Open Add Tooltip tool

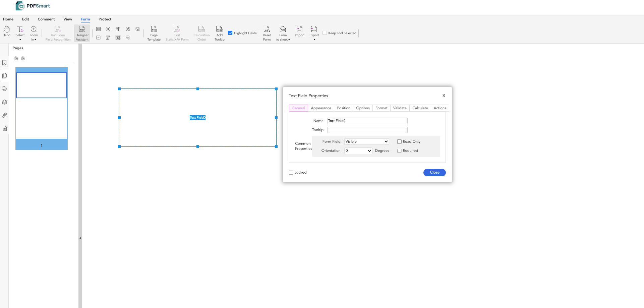pos(219,33)
